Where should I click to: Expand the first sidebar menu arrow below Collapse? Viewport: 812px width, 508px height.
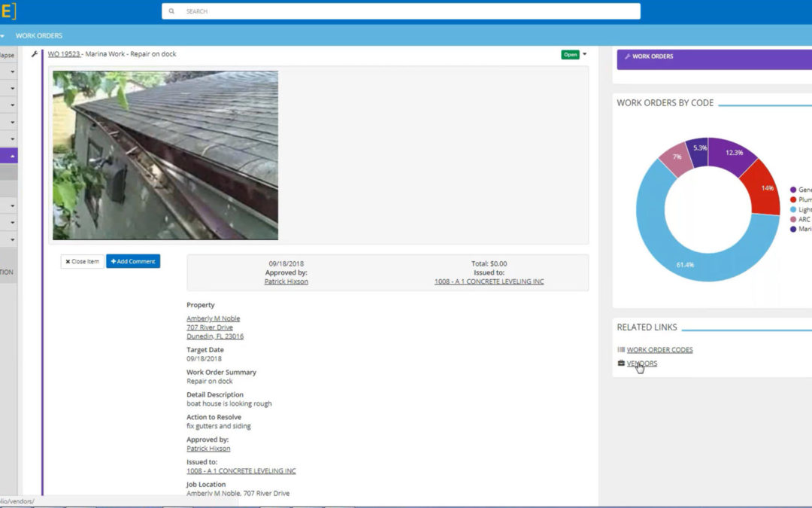13,71
